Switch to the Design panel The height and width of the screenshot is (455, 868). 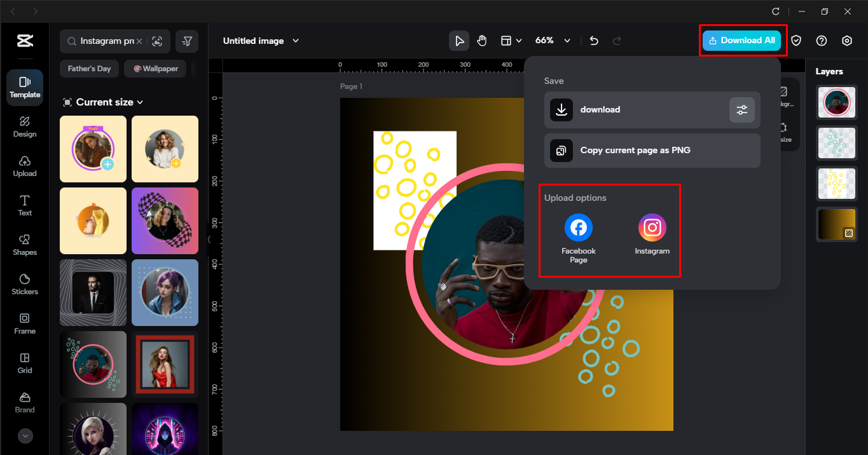(x=24, y=126)
